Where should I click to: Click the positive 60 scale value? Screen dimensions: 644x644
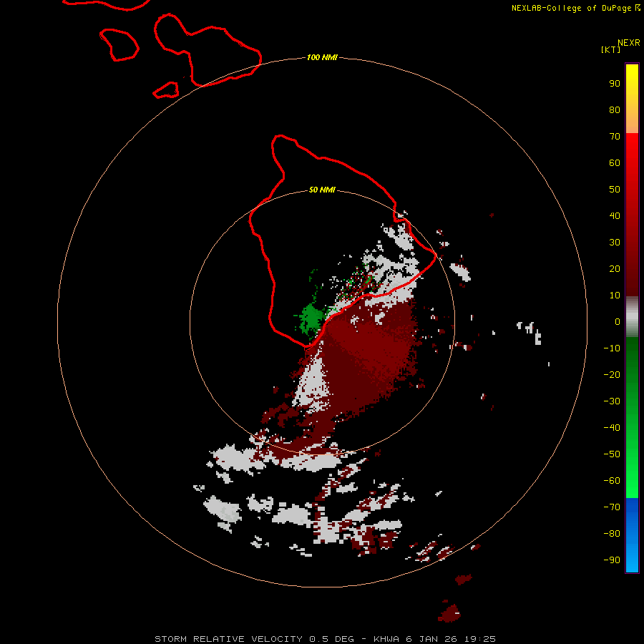tap(615, 163)
